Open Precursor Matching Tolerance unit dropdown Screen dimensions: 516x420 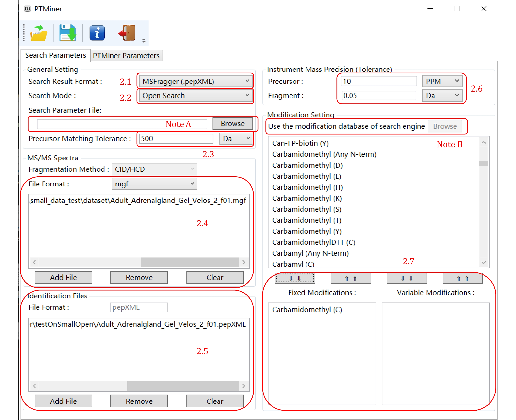236,139
